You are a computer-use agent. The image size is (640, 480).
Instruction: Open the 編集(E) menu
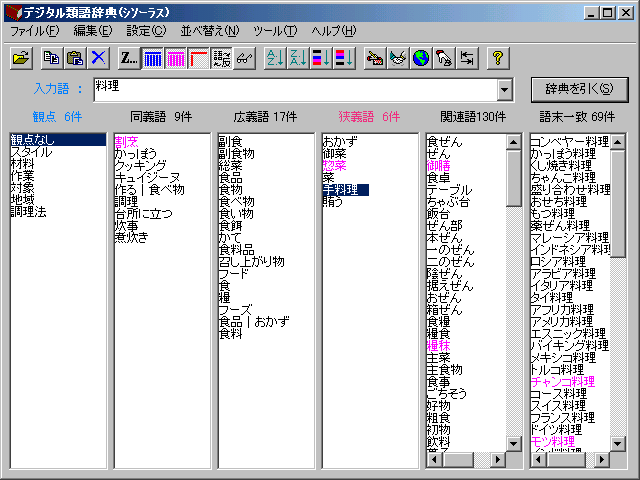click(93, 31)
